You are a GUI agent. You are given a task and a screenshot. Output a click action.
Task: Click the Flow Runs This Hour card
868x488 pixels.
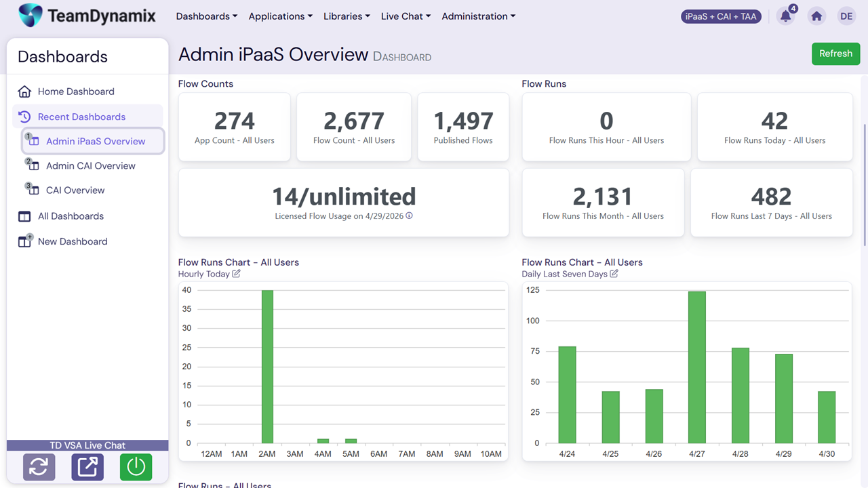606,127
